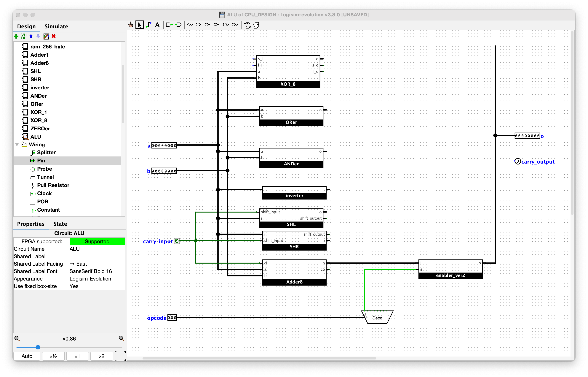This screenshot has height=377, width=588.
Task: Select the Poke (hand) tool
Action: coord(131,25)
